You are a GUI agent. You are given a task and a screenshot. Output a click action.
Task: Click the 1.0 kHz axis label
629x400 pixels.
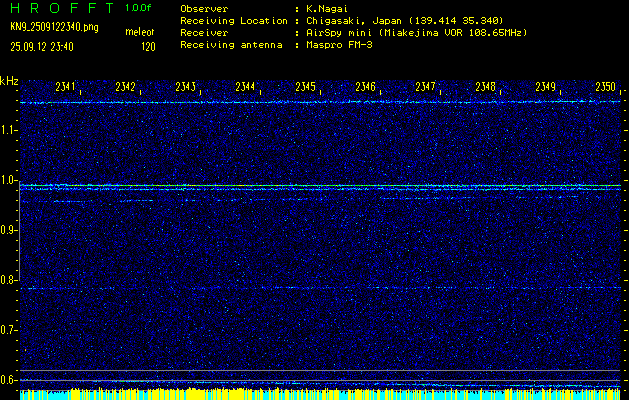pyautogui.click(x=8, y=180)
